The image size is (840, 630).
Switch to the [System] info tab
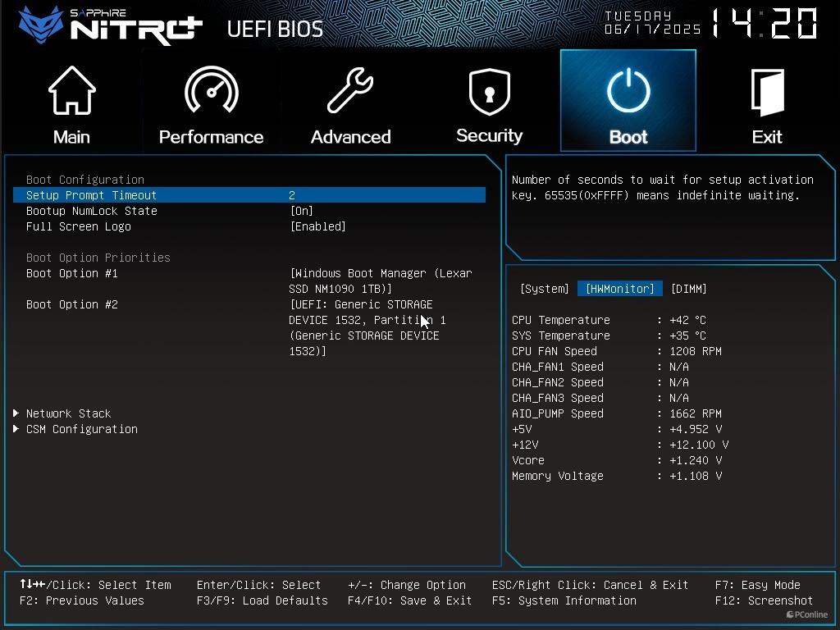click(545, 289)
